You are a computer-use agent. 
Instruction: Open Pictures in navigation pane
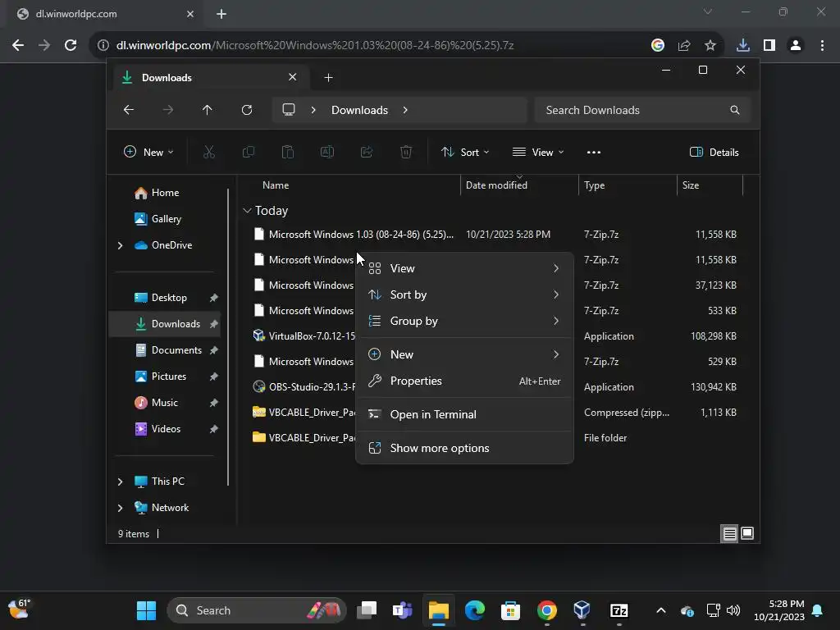[x=169, y=377]
